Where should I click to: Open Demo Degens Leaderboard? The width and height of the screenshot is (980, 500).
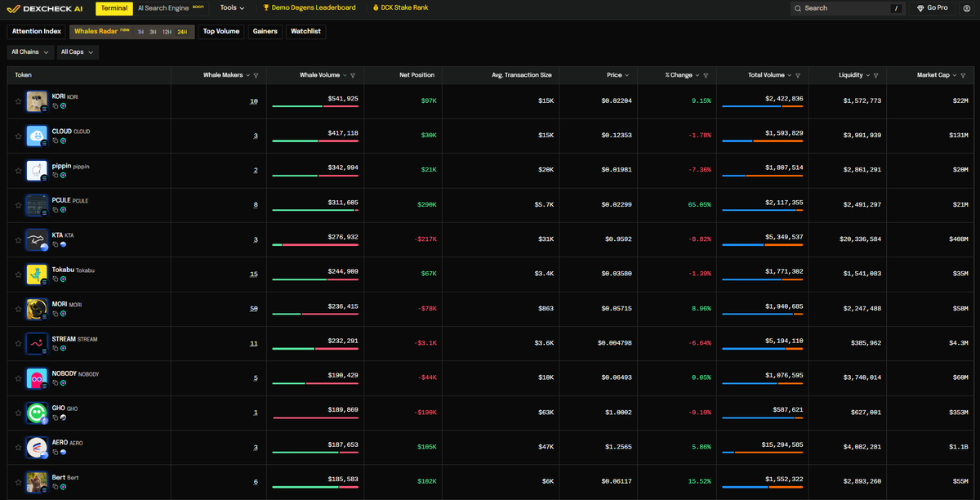[310, 8]
